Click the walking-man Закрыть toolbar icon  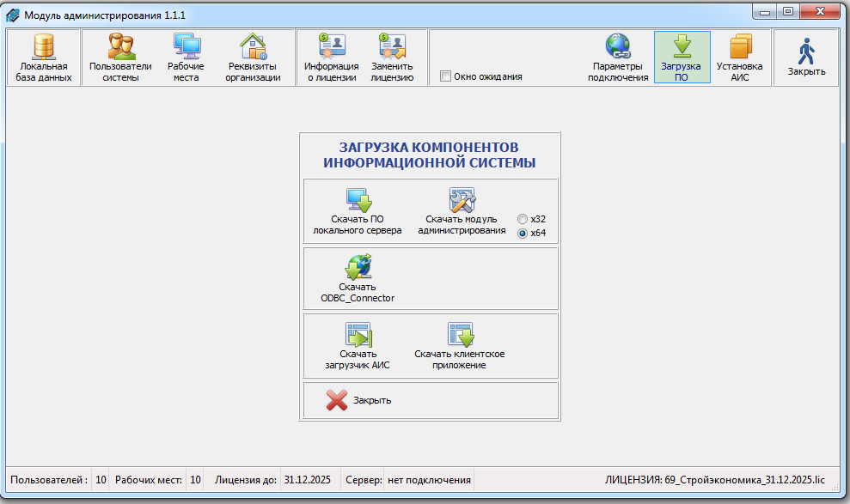(x=806, y=58)
